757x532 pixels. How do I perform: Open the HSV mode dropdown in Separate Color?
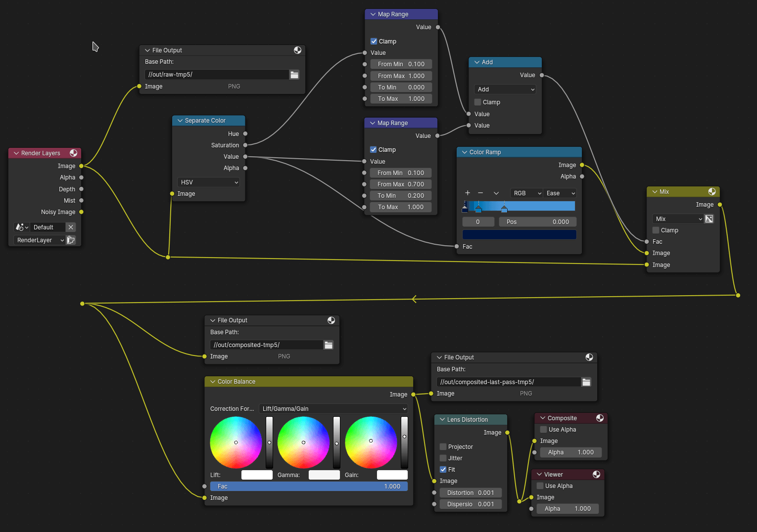tap(208, 182)
